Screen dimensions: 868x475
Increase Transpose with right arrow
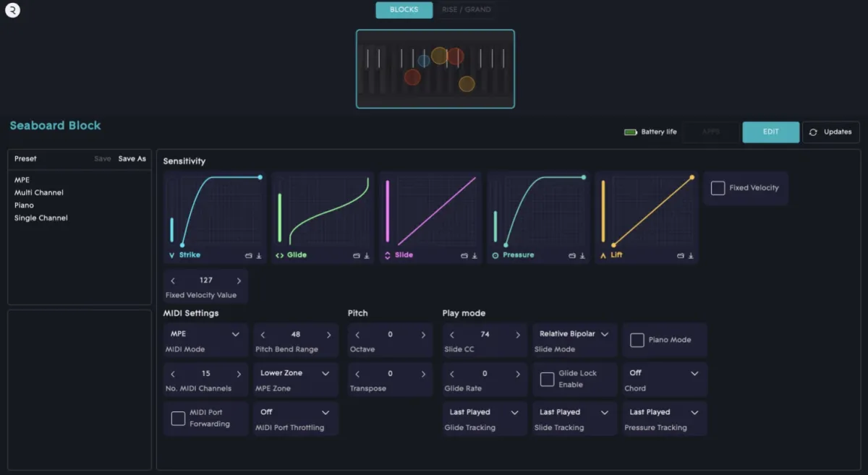tap(424, 374)
